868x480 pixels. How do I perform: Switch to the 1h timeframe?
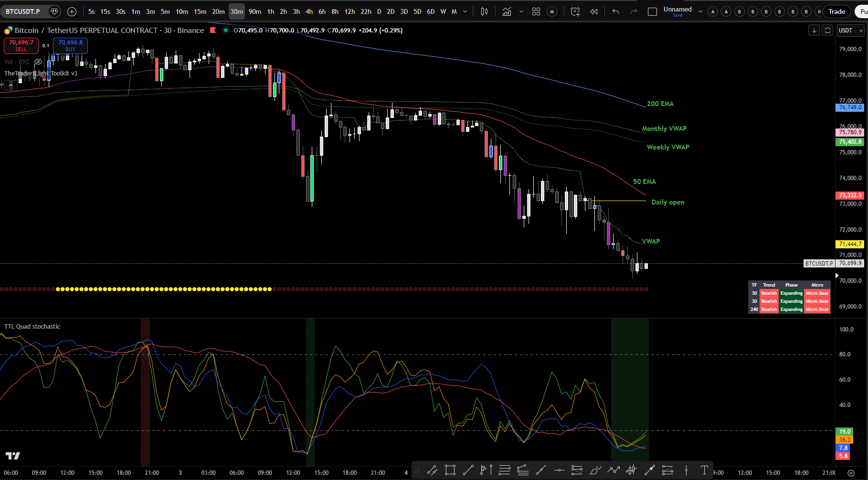click(x=270, y=11)
